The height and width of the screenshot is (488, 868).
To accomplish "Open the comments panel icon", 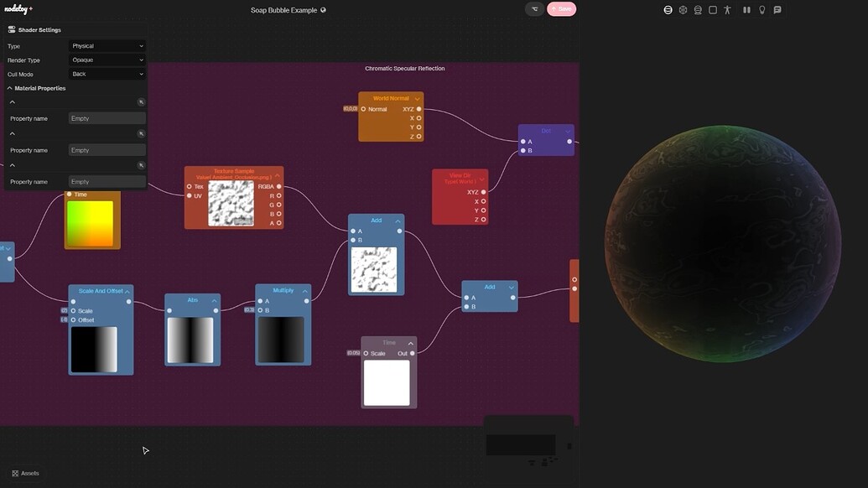I will [x=777, y=8].
